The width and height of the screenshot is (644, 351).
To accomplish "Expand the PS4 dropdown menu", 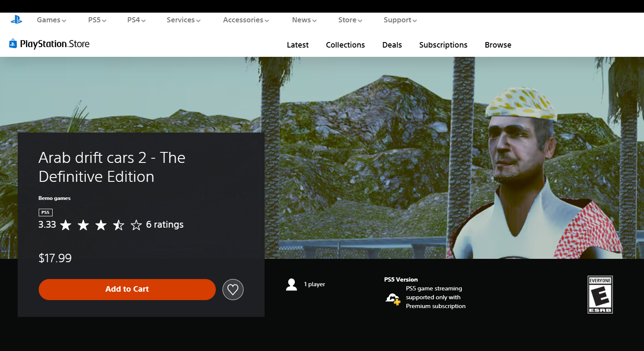I will tap(136, 20).
